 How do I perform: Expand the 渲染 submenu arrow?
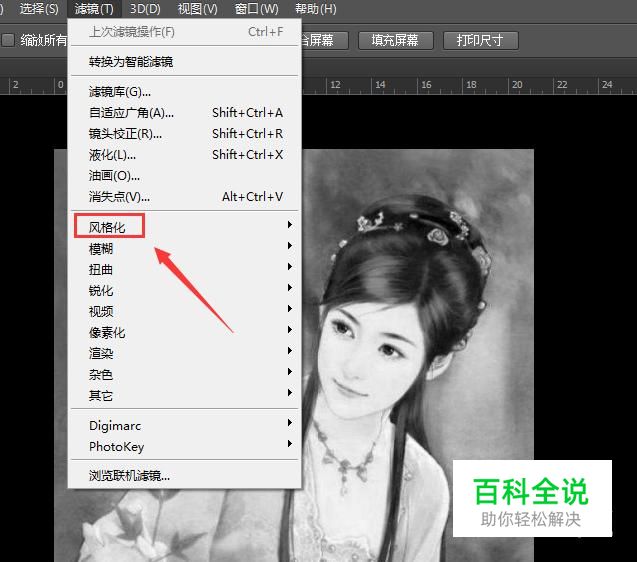point(290,351)
